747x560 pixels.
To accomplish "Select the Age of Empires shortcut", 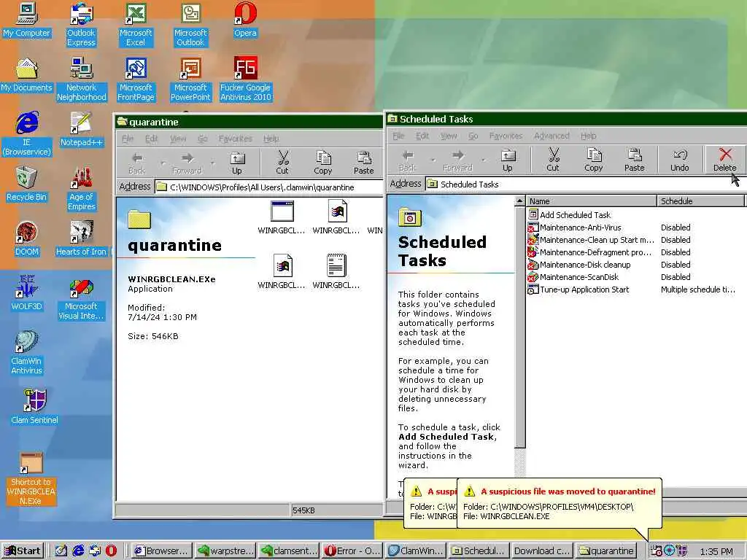I will pyautogui.click(x=82, y=189).
